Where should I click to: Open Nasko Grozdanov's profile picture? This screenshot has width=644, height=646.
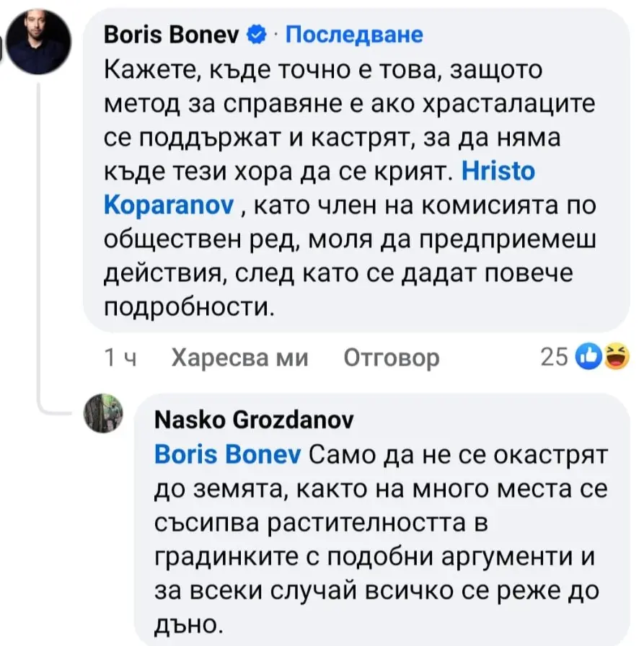105,414
